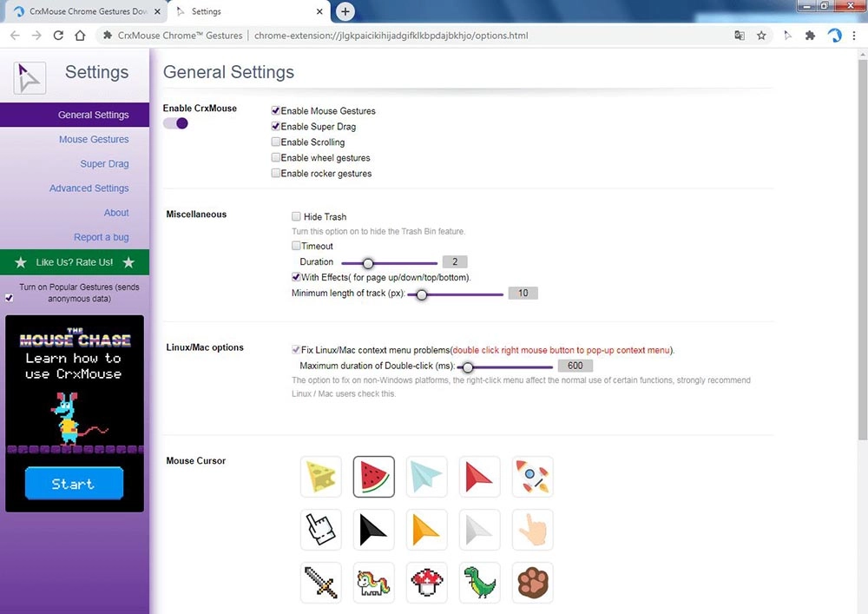Image resolution: width=868 pixels, height=614 pixels.
Task: Select the light gray arrow cursor
Action: tap(479, 530)
